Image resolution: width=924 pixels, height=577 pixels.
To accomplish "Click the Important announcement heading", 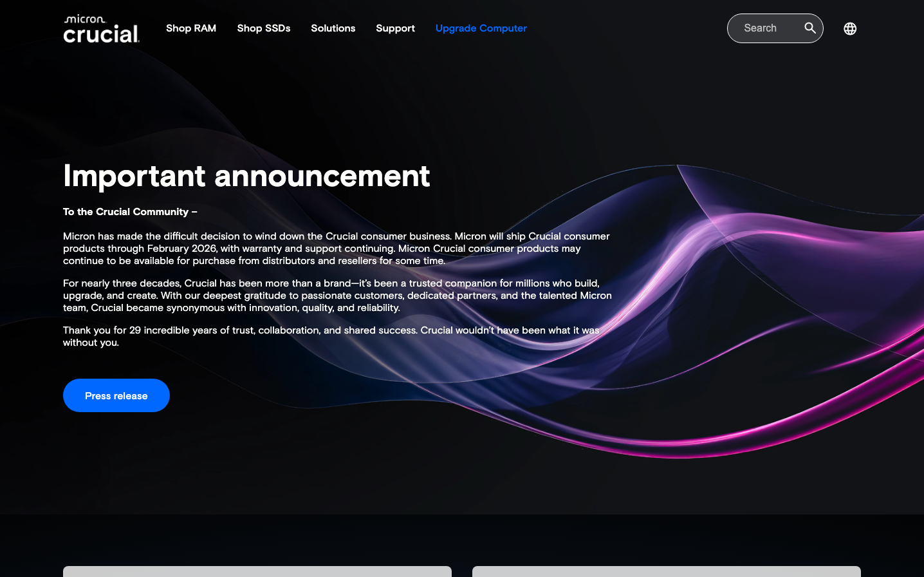I will pos(246,176).
